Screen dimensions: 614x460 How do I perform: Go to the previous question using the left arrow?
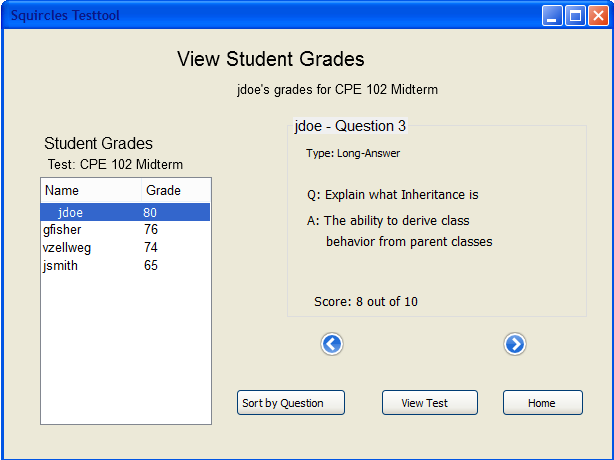click(x=332, y=344)
